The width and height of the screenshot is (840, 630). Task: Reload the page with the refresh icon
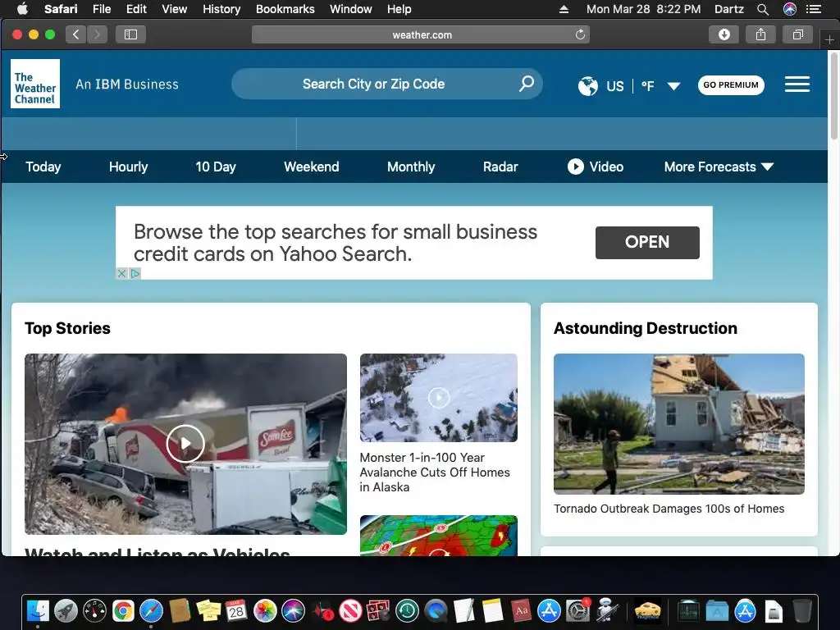click(580, 34)
